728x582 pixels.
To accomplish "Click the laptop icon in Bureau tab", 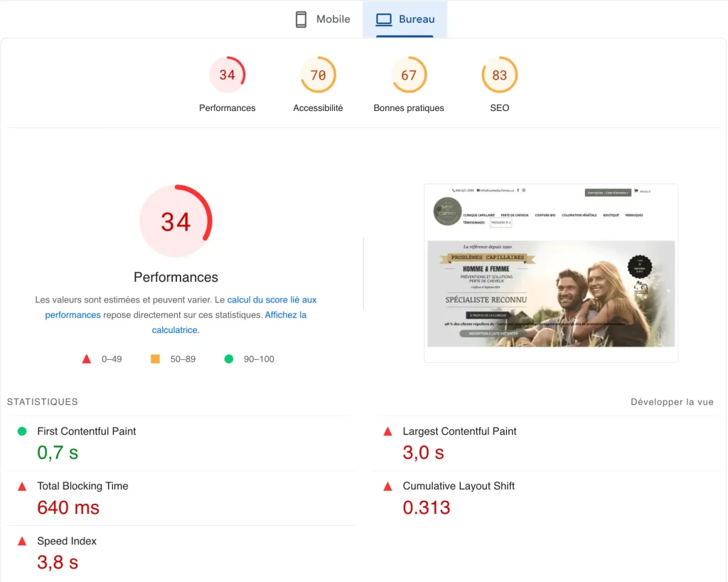I will tap(384, 19).
